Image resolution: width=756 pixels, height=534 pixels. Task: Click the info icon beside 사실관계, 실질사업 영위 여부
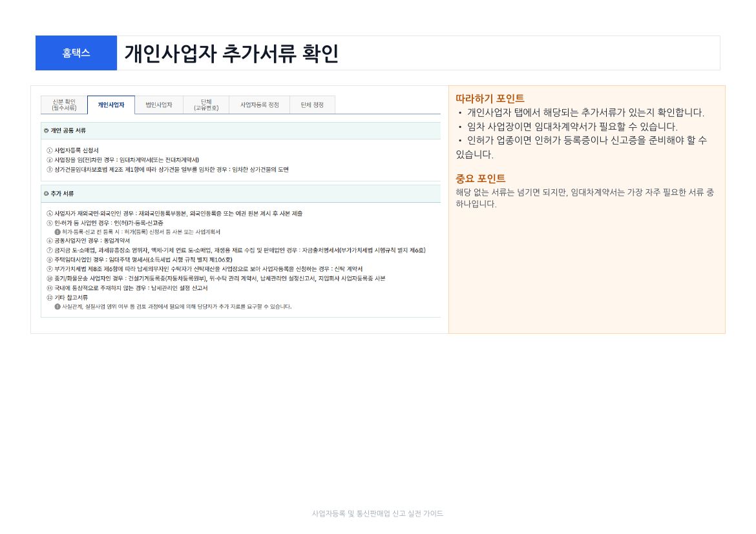click(58, 307)
